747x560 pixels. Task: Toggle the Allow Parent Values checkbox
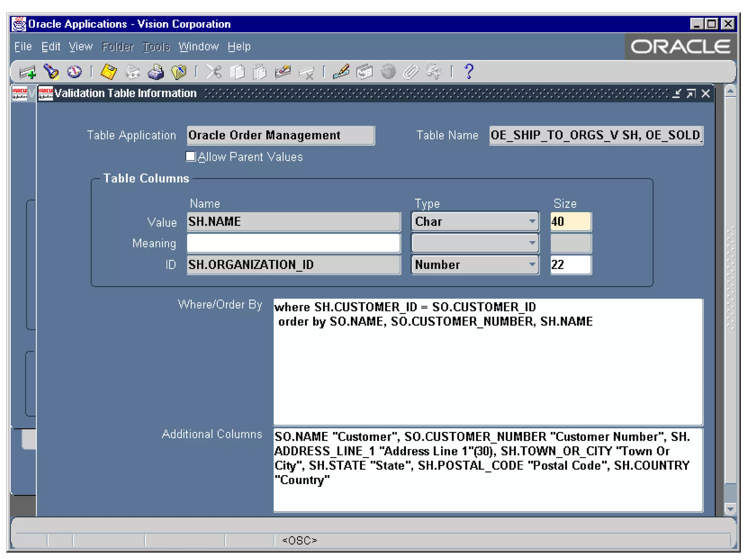[190, 156]
